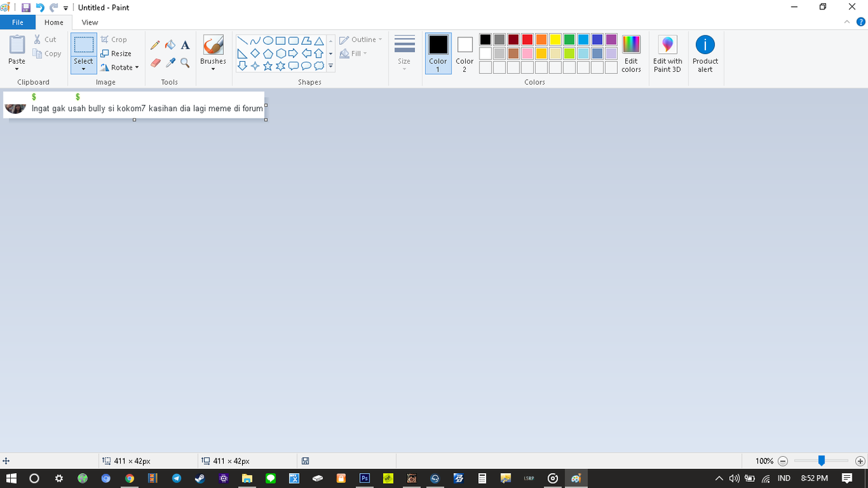Pick the red color swatch

click(x=527, y=39)
